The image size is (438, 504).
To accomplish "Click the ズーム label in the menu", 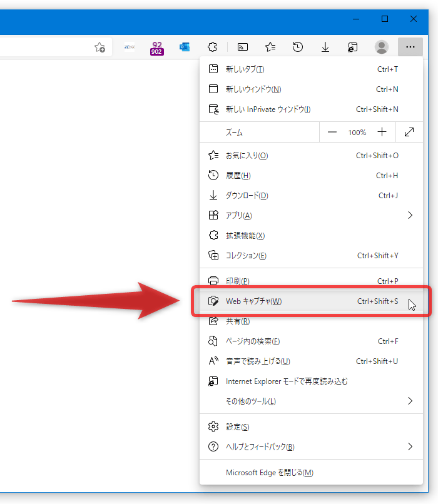I will (x=234, y=133).
